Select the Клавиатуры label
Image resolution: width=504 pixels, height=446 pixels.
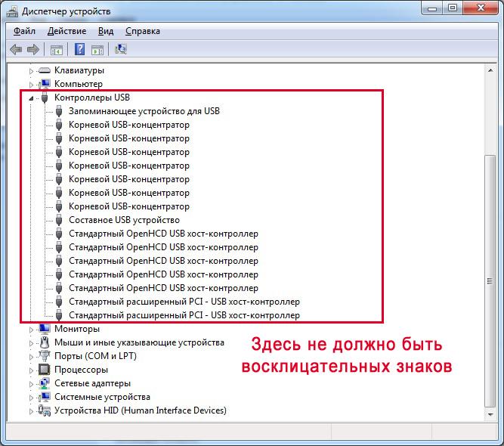(79, 70)
